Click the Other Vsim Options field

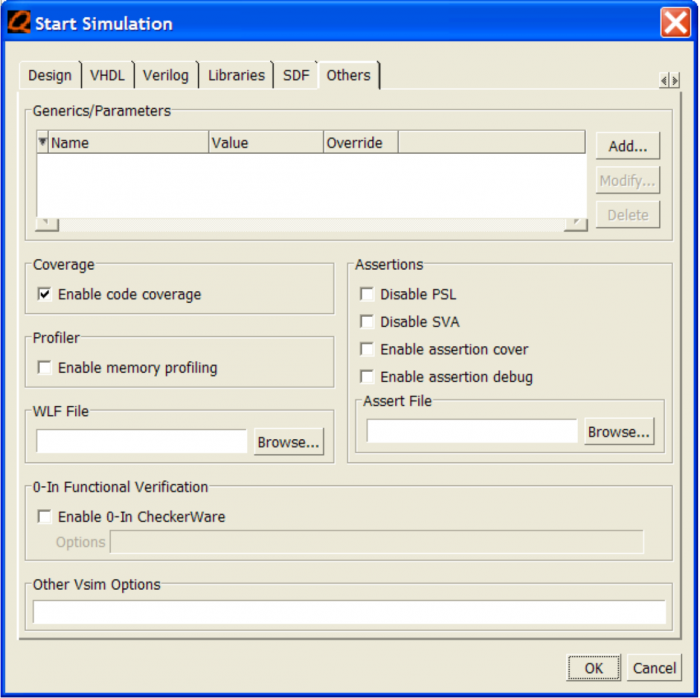point(350,612)
